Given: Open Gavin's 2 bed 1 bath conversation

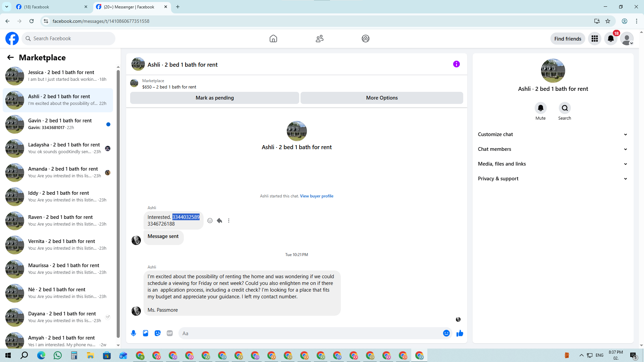Looking at the screenshot, I should 60,124.
